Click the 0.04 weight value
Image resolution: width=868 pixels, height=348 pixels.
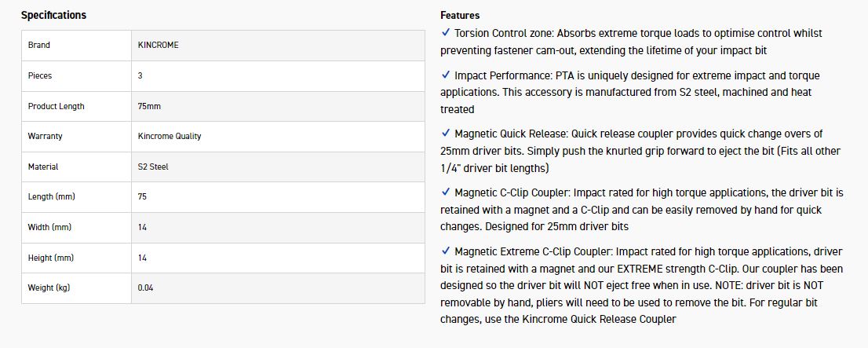click(x=145, y=288)
